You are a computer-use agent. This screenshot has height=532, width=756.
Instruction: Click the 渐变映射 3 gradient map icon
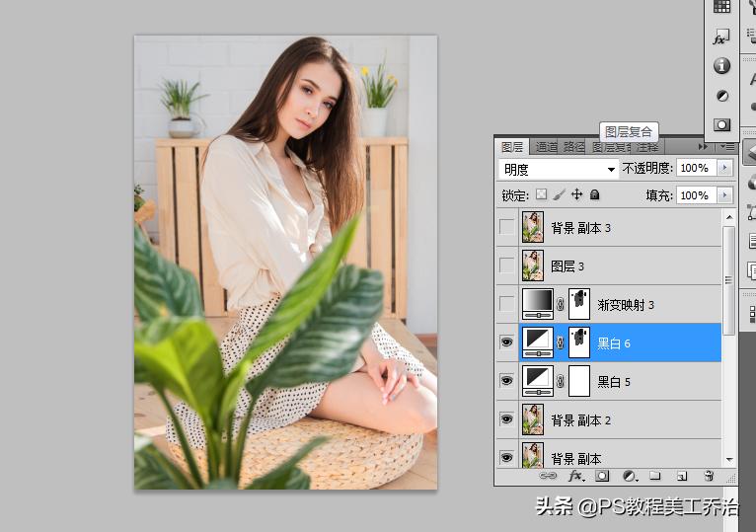point(538,304)
